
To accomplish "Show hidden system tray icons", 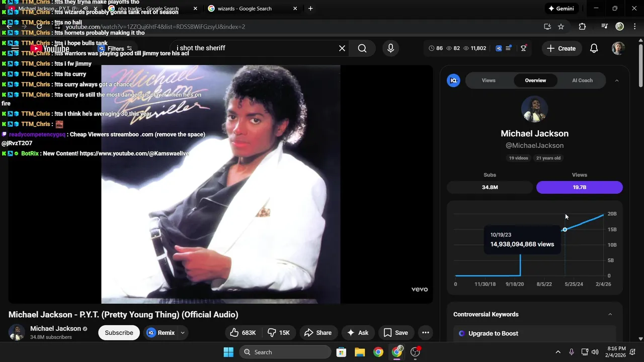I will 558,352.
